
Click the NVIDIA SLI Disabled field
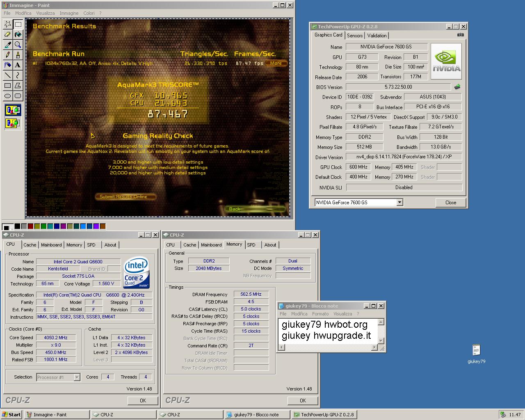[404, 187]
